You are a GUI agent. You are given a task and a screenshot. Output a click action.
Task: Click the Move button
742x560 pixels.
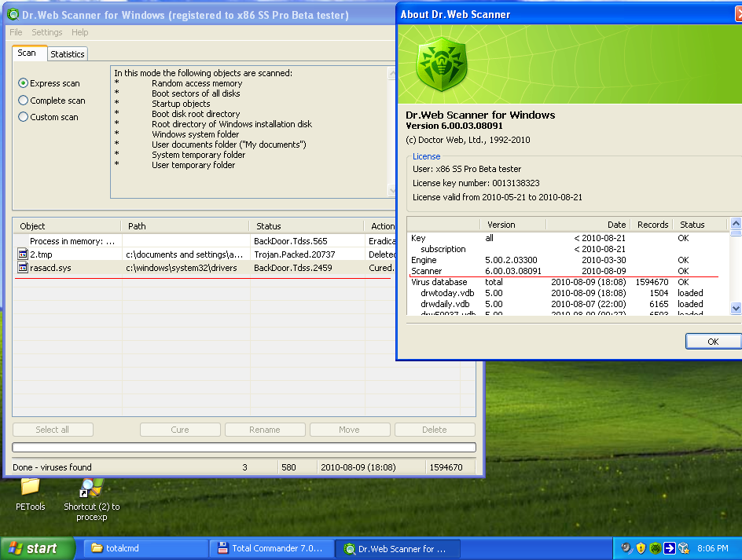[x=350, y=430]
